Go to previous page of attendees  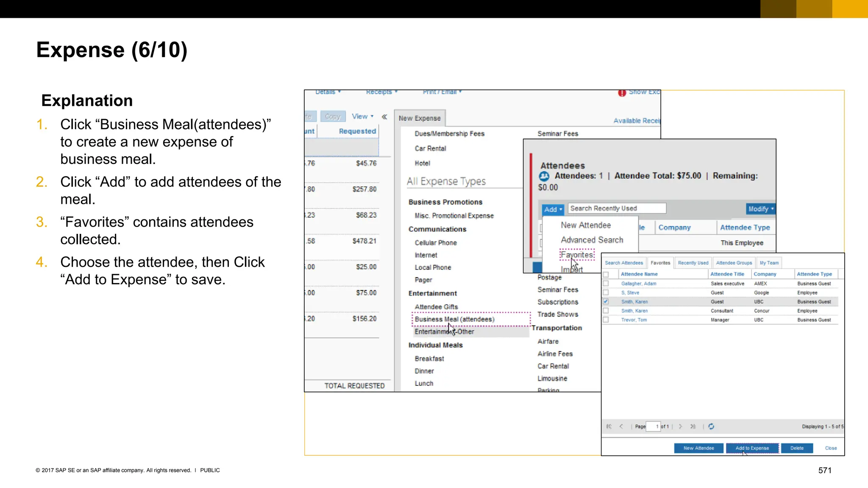coord(621,427)
